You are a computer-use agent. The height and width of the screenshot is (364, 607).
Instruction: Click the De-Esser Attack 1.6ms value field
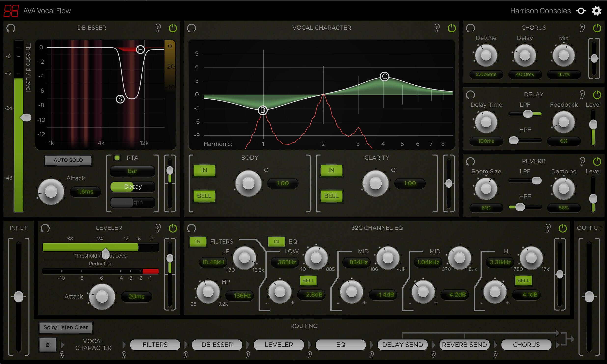85,192
